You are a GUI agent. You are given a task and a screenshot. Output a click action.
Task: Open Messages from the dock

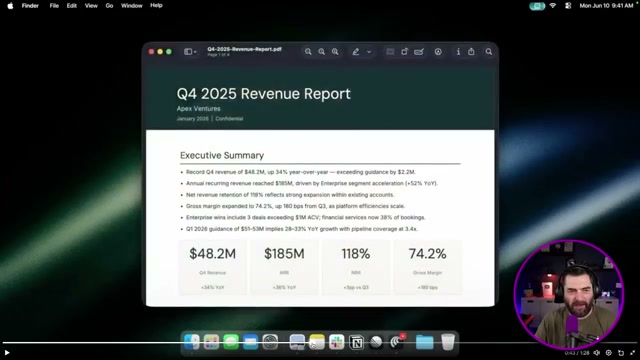coord(231,342)
